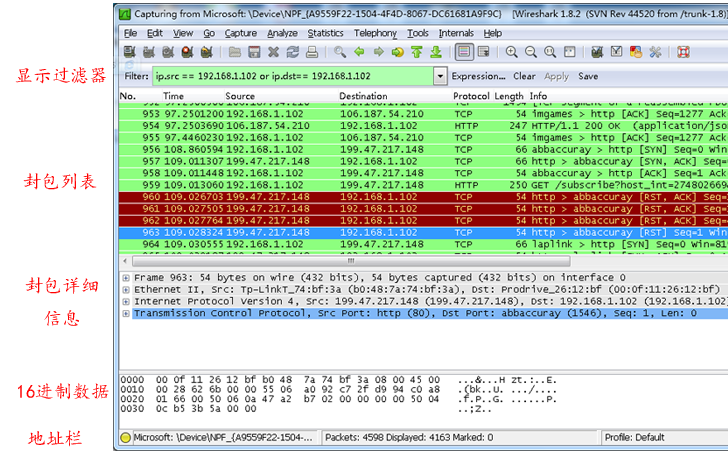Open the Tools menu
Viewport: 728px width, 451px height.
418,33
